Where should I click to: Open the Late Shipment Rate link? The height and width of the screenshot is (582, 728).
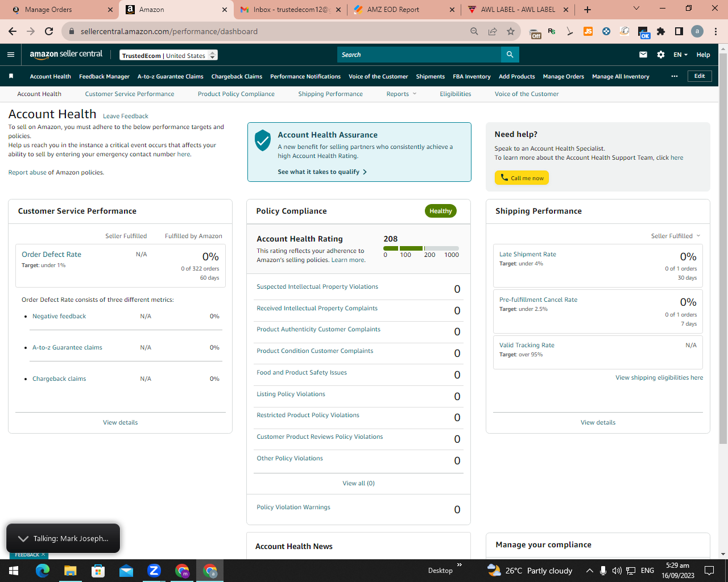(x=528, y=254)
